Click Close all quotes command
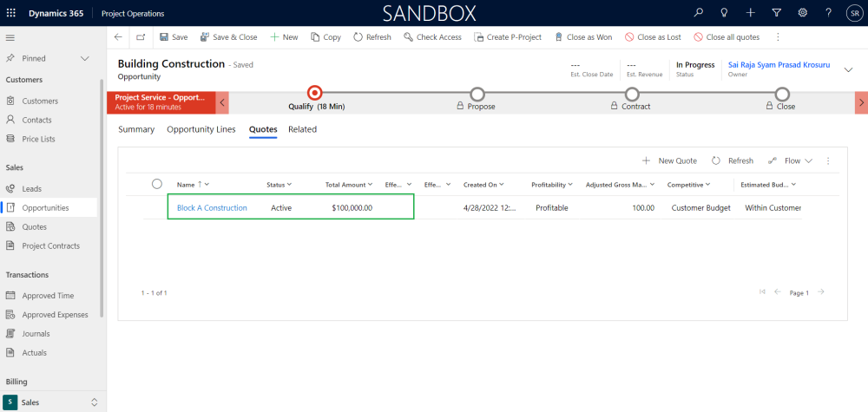This screenshot has height=412, width=868. [x=727, y=37]
